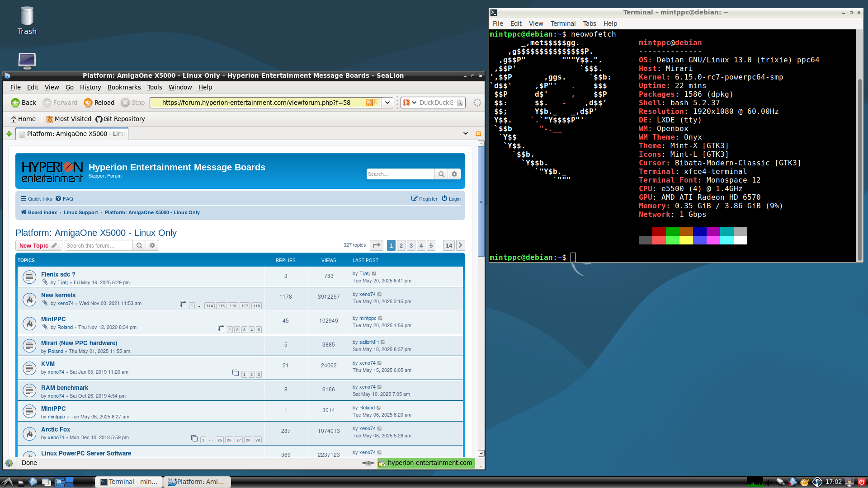This screenshot has height=488, width=868.
Task: Jump to page 118 of New kernels
Action: (x=256, y=306)
